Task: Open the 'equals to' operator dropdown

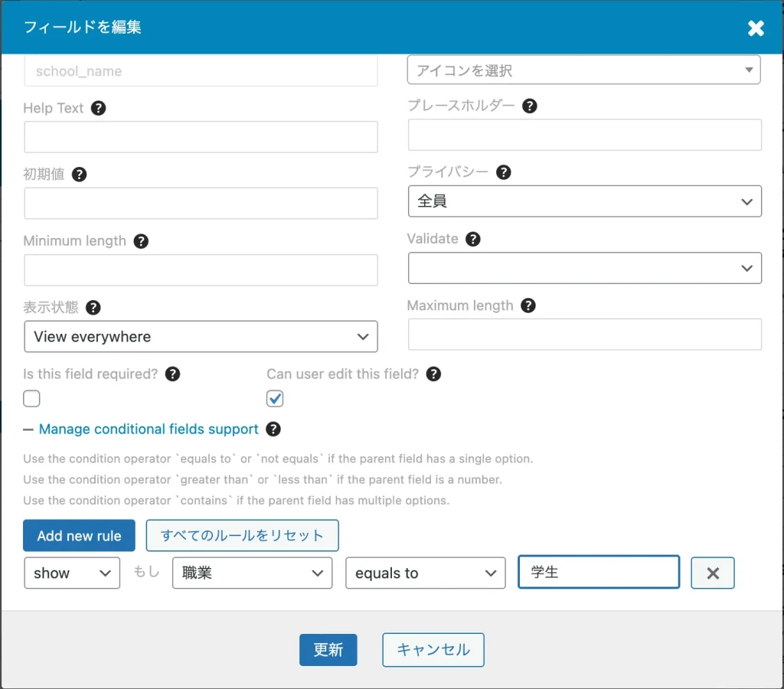Action: [426, 573]
